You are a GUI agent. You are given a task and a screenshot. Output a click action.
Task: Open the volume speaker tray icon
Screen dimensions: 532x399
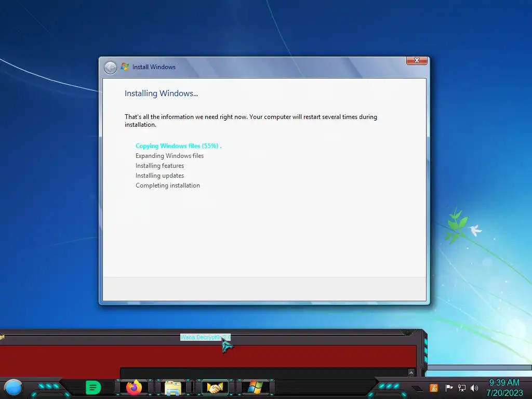[x=474, y=388]
